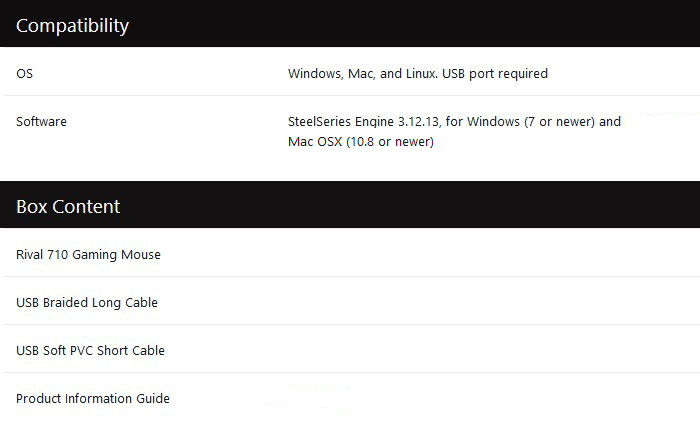Click the SteelSeries Engine 3.12.13 text

363,121
